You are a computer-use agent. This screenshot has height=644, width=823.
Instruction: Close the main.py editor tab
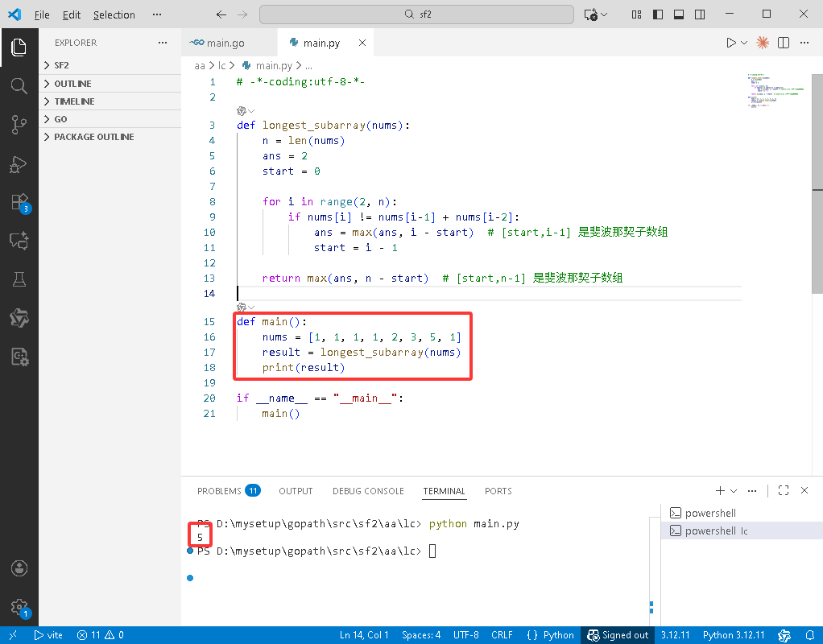362,43
